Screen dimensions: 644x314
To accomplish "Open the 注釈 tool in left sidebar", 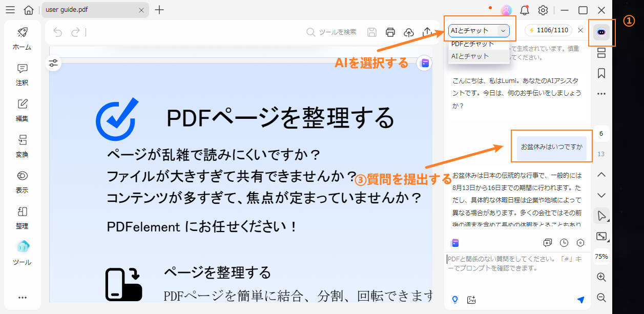I will [x=22, y=74].
